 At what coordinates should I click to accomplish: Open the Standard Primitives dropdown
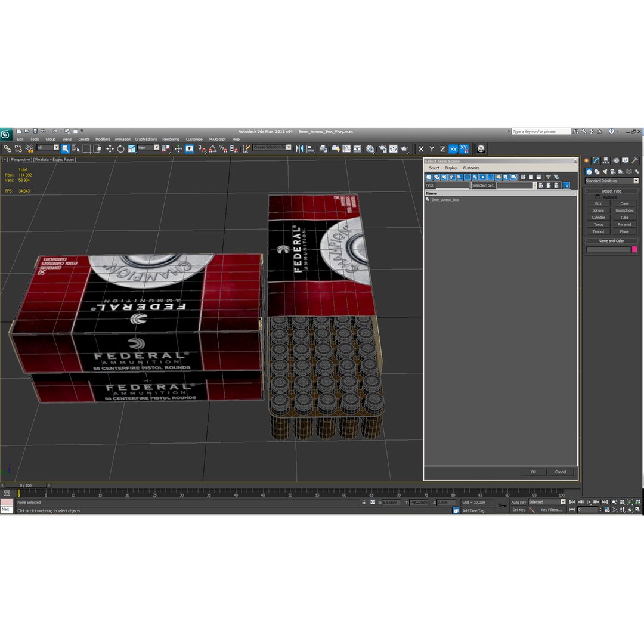point(612,181)
